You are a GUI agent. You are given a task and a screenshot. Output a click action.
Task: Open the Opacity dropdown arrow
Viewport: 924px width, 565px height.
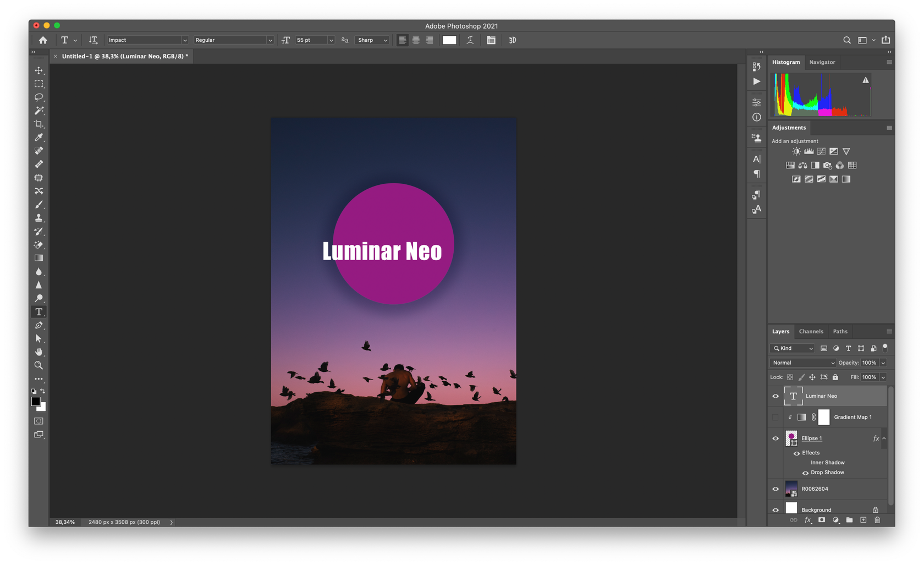tap(883, 363)
